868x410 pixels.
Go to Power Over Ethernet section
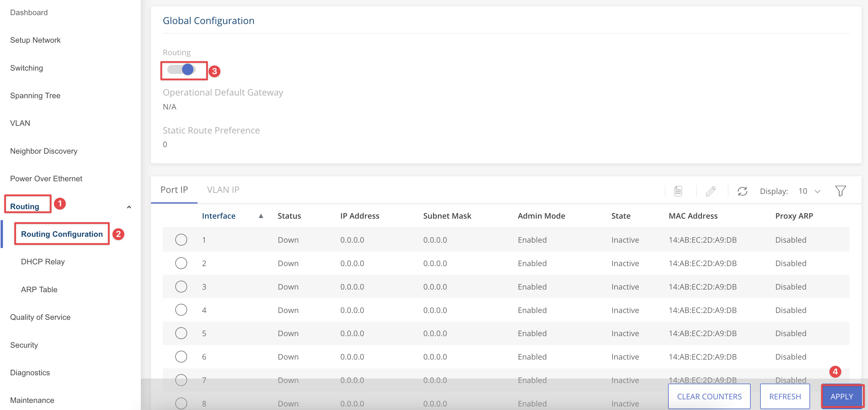click(x=46, y=178)
